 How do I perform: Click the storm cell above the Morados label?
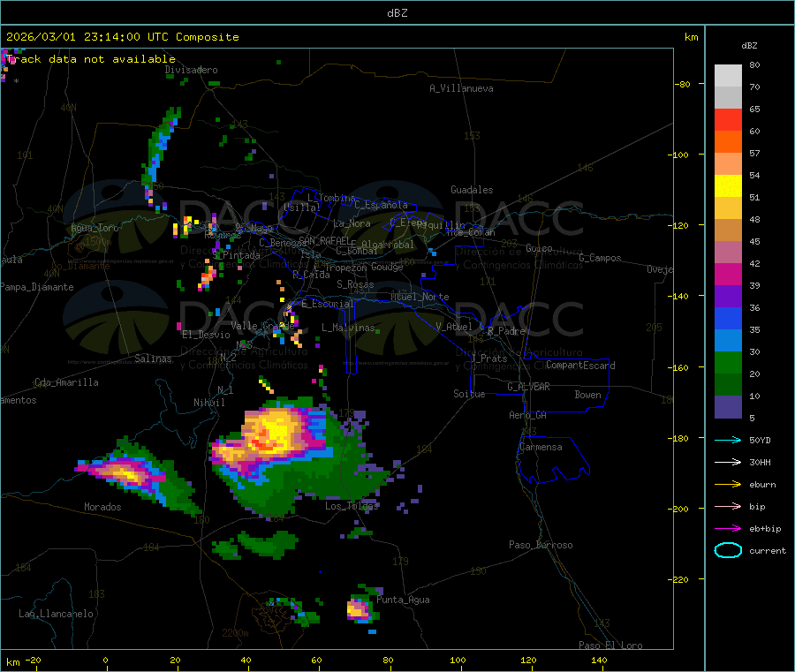pyautogui.click(x=125, y=473)
